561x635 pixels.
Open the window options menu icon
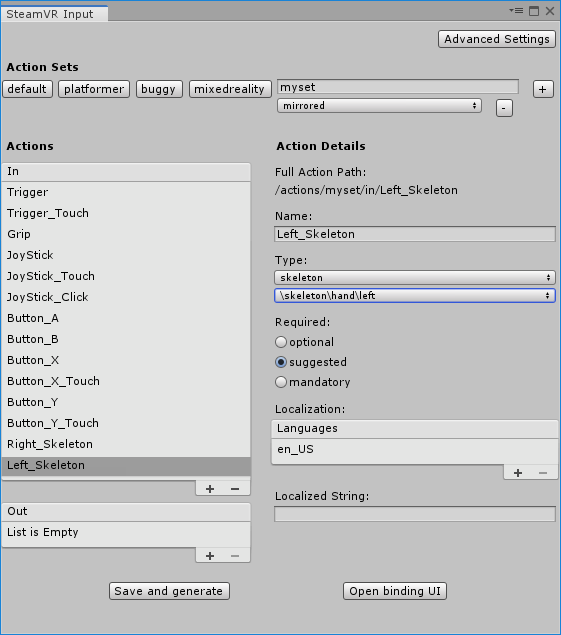(516, 11)
